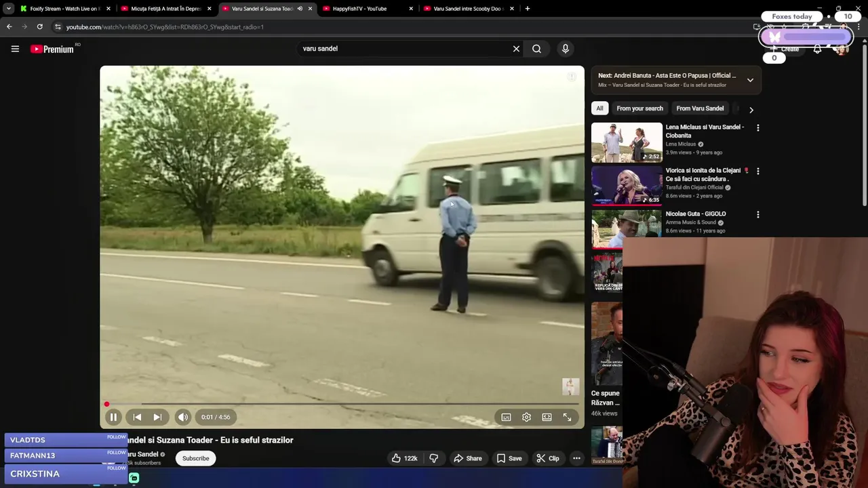868x488 pixels.
Task: Open tab search dropdown arrow
Action: pos(8,9)
